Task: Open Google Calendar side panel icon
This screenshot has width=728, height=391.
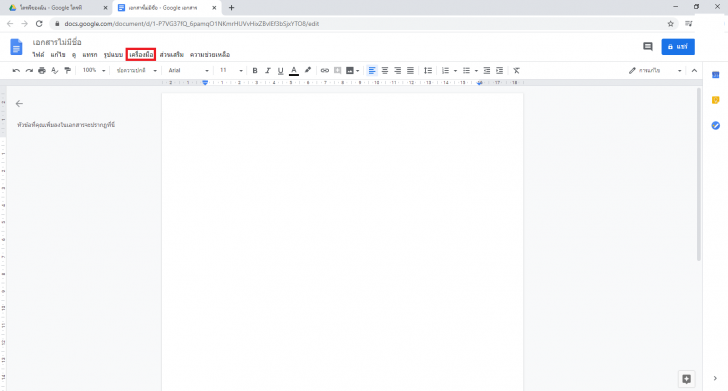Action: coord(715,75)
